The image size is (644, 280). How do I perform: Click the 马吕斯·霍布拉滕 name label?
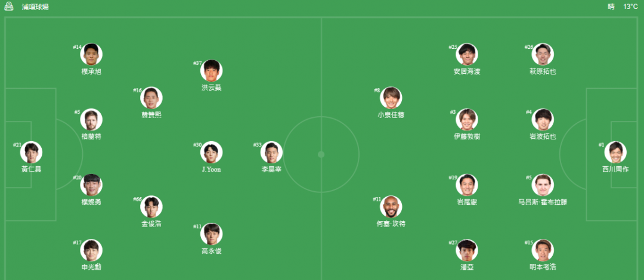click(x=543, y=202)
